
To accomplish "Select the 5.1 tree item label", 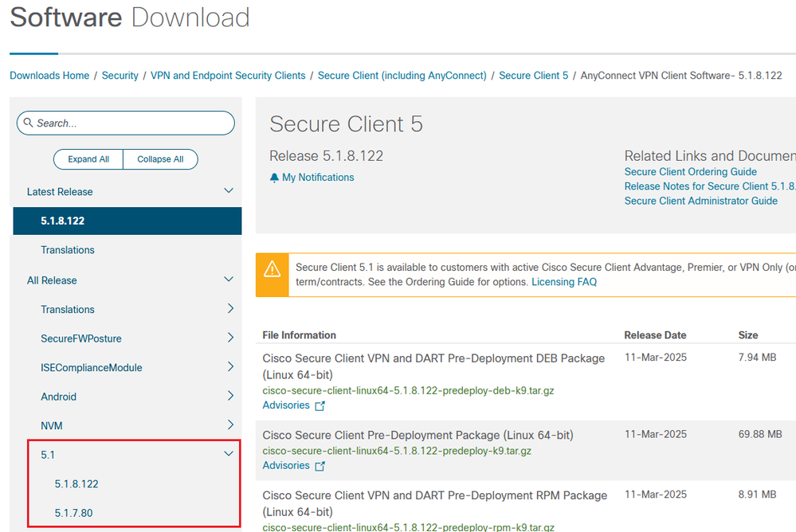I will tap(48, 455).
